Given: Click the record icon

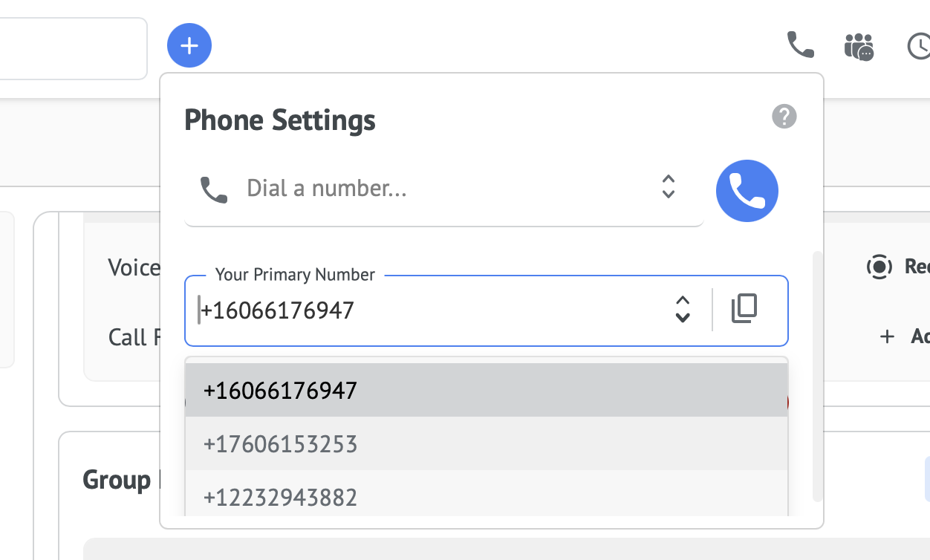Looking at the screenshot, I should pos(879,267).
